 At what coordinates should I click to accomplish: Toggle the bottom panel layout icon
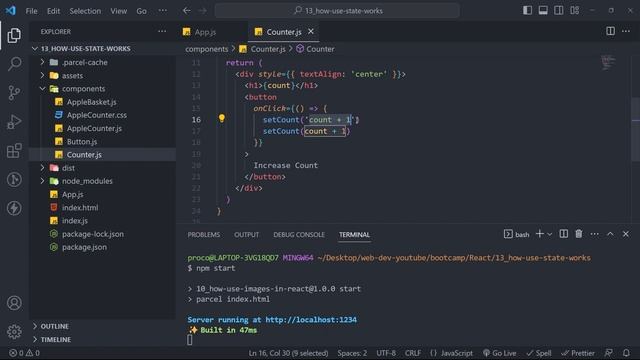(543, 10)
